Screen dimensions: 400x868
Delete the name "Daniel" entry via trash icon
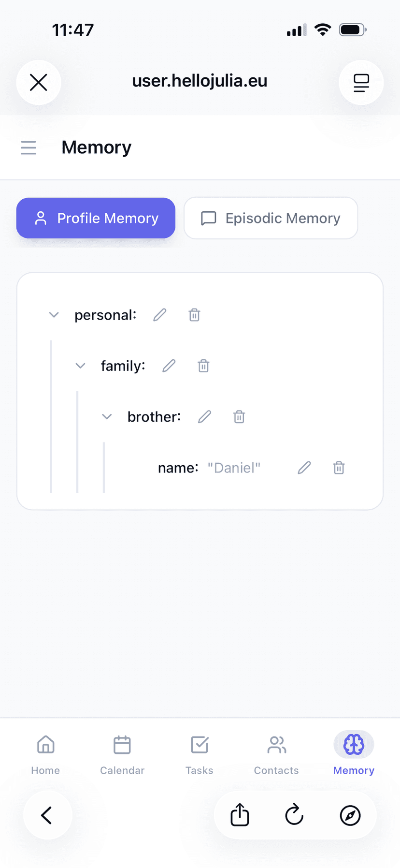pyautogui.click(x=339, y=468)
